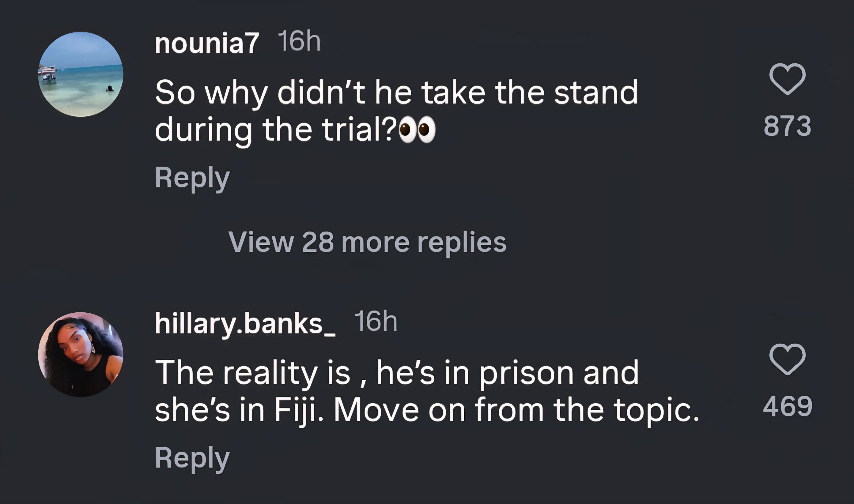
Task: Click the 873 likes count
Action: (x=787, y=126)
